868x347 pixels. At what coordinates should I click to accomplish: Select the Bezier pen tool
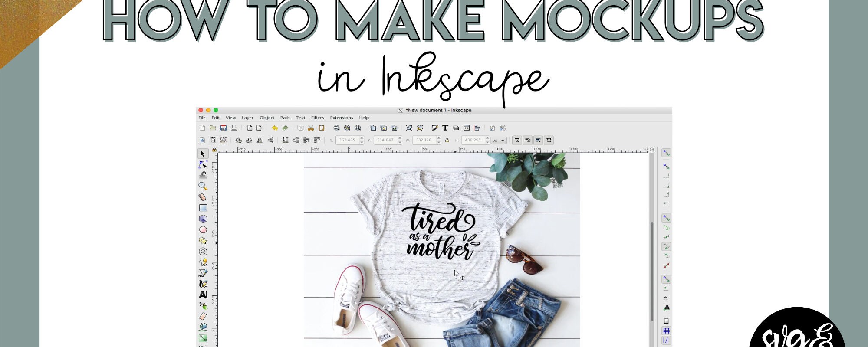[x=203, y=273]
